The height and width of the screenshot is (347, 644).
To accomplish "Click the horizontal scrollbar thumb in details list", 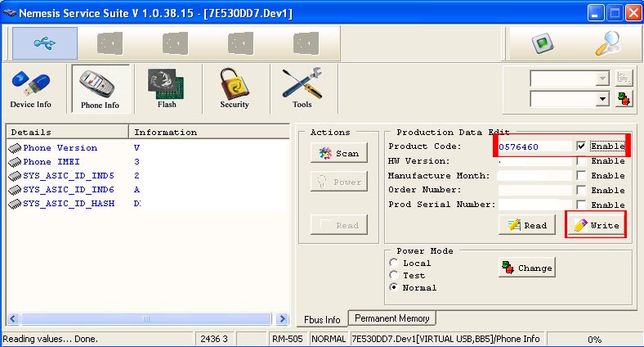I will [146, 318].
